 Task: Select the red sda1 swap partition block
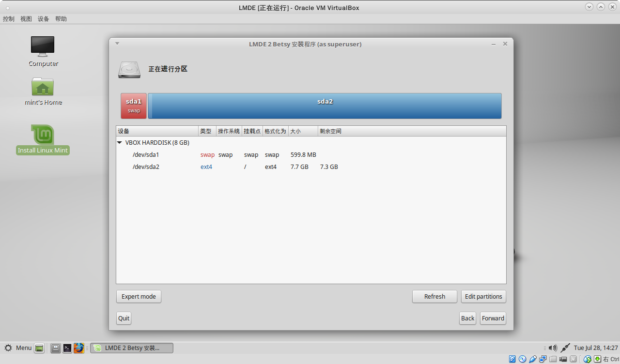(134, 106)
